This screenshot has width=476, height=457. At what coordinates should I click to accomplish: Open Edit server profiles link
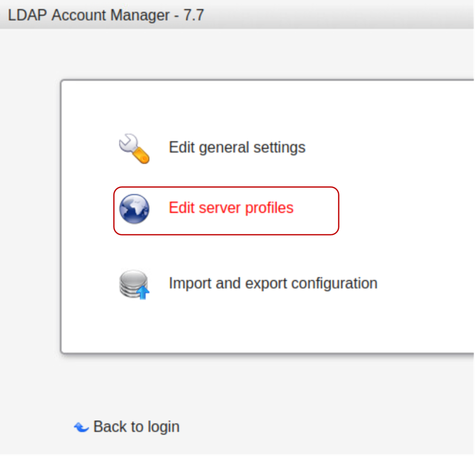point(231,208)
